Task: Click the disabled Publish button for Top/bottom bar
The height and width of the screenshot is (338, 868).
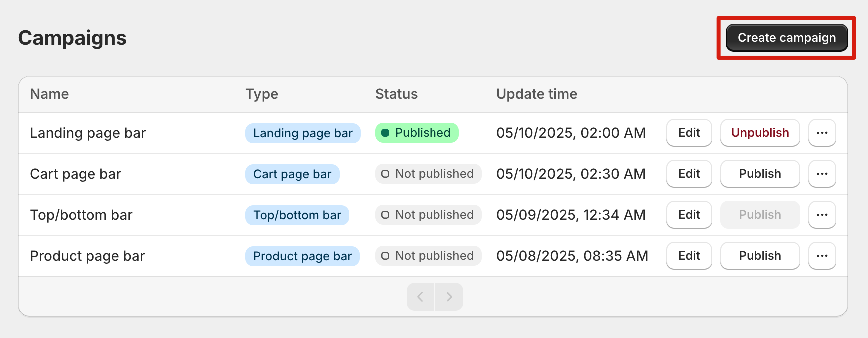Action: pos(760,215)
